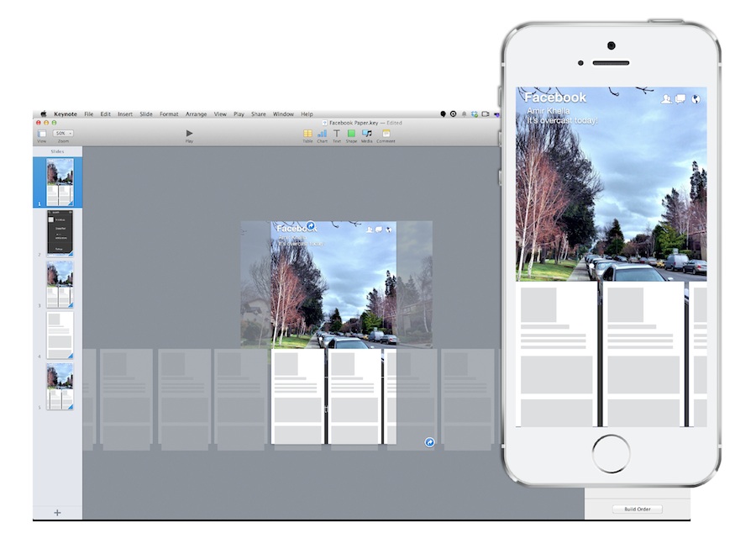
Task: Open the proxy document dropdown beside Facebook Paper.key
Action: coord(324,122)
